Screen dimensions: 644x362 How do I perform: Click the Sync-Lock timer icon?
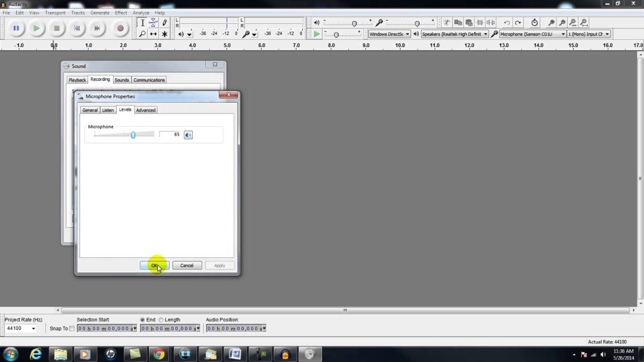point(534,23)
